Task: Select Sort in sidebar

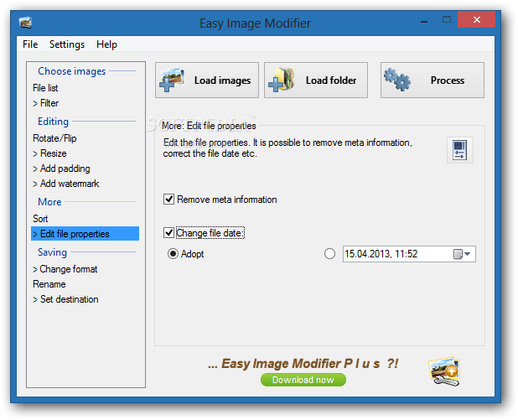Action: 40,219
